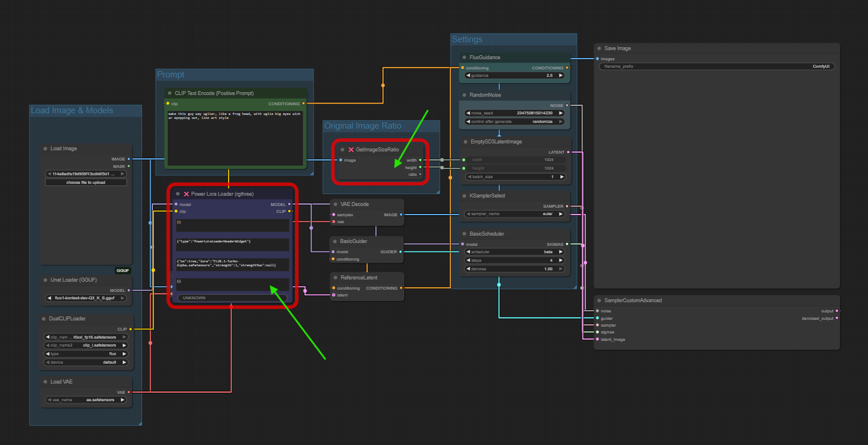868x445 pixels.
Task: Click the red X bypass icon on Power Lora Loader
Action: 186,193
